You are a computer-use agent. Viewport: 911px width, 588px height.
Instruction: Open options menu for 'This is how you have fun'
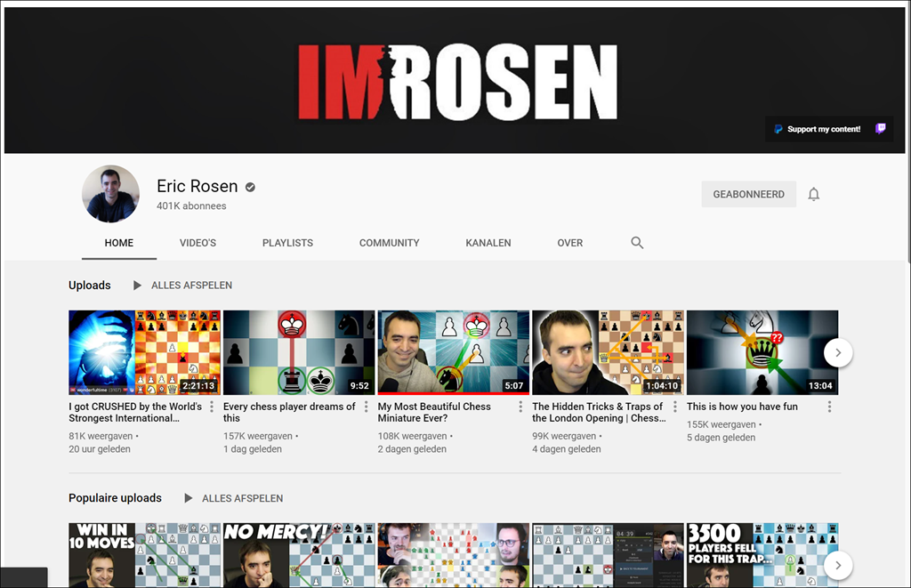click(x=830, y=407)
